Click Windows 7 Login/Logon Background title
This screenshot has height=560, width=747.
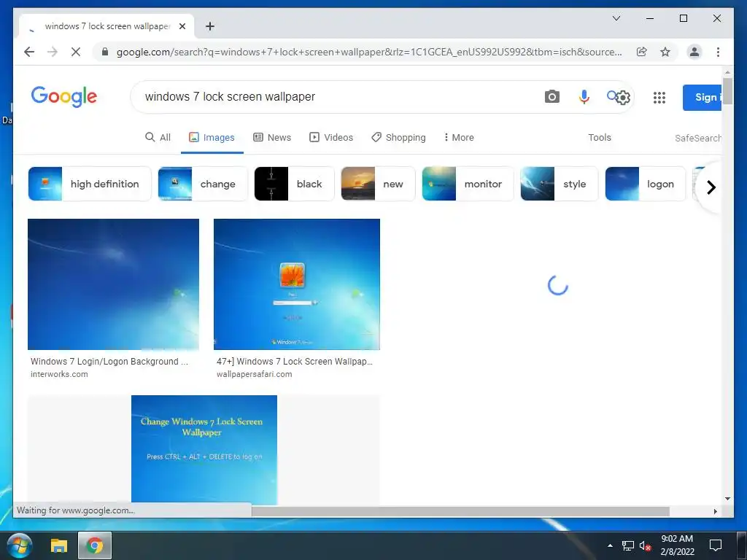pyautogui.click(x=109, y=362)
